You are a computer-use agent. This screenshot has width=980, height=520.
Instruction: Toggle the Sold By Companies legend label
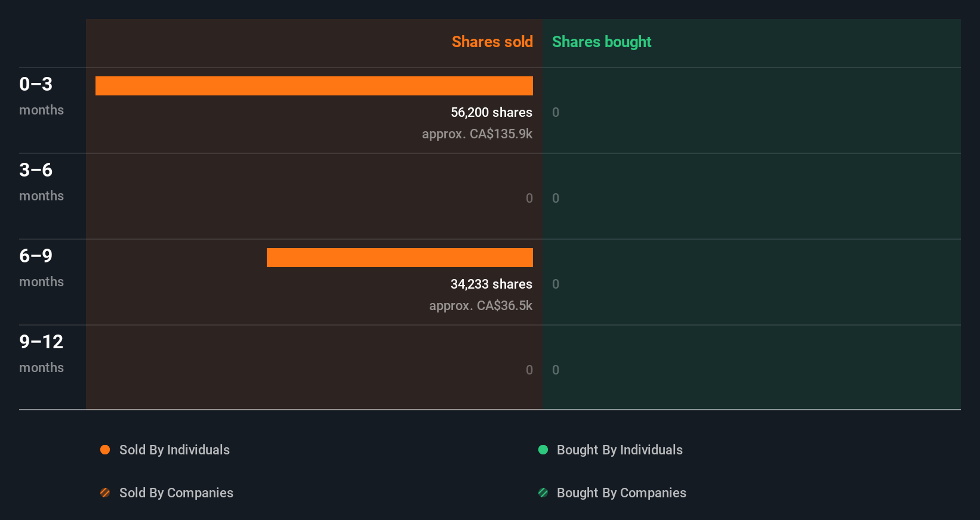(x=176, y=493)
